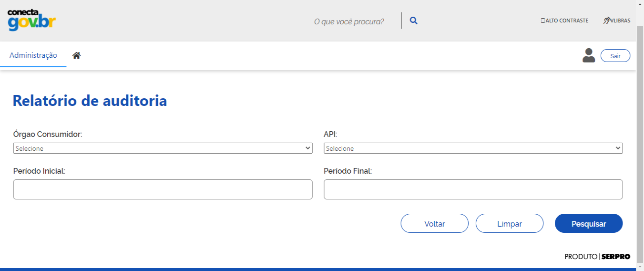Click the API dropdown chevron arrow
The image size is (644, 271).
click(x=618, y=148)
